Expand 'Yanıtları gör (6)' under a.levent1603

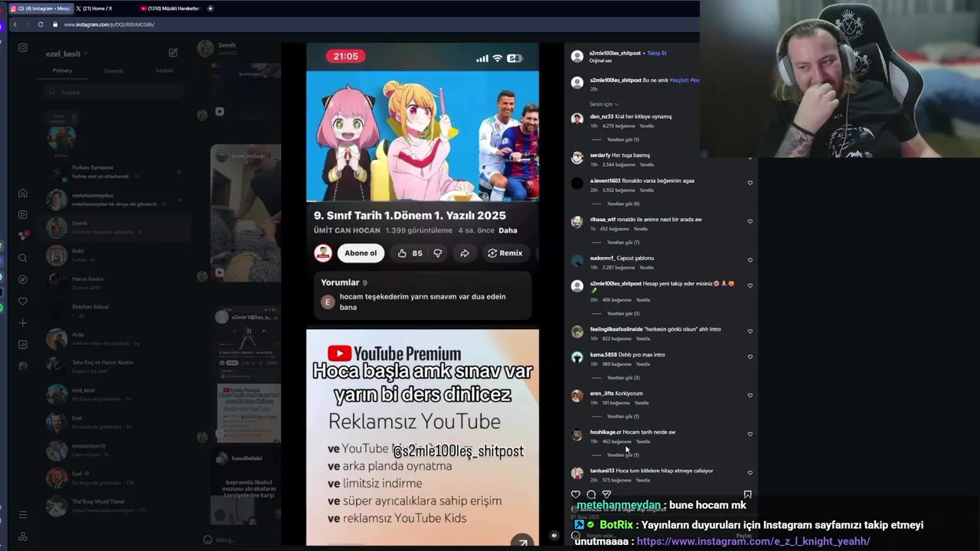(x=622, y=204)
